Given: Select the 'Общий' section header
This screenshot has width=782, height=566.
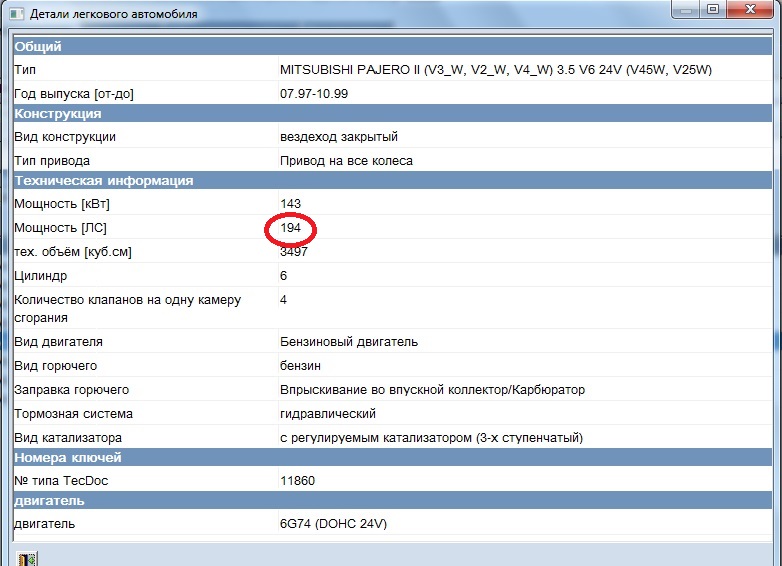Looking at the screenshot, I should (38, 47).
